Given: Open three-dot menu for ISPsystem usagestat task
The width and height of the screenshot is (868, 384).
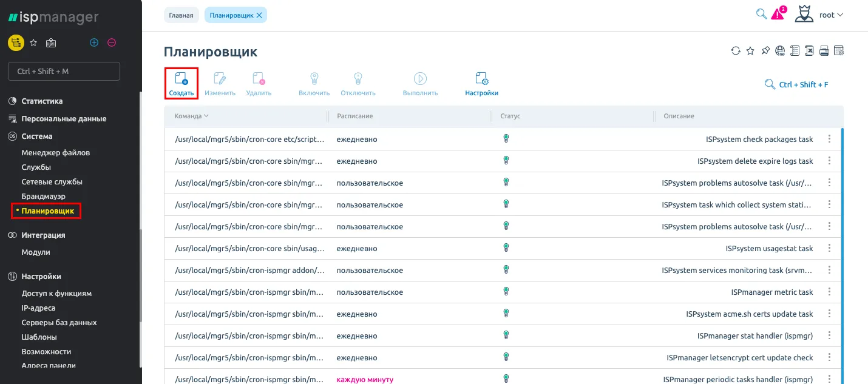Looking at the screenshot, I should point(829,248).
